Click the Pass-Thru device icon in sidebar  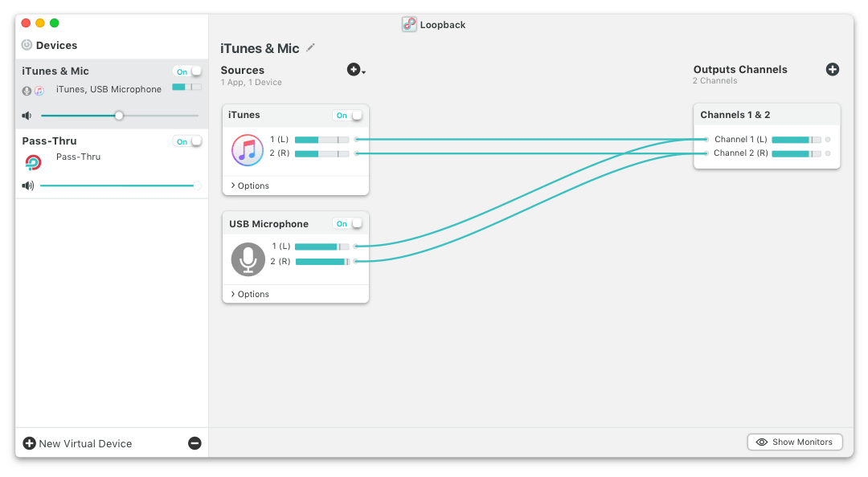[33, 162]
